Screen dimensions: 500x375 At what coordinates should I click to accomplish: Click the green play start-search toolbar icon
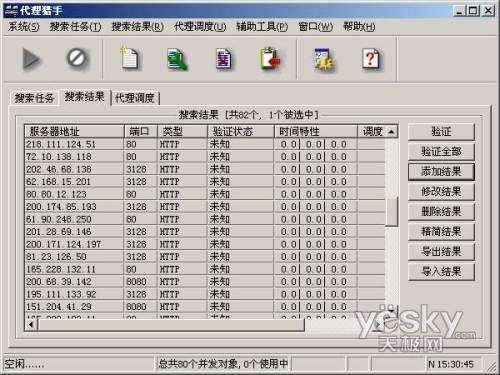click(x=31, y=60)
